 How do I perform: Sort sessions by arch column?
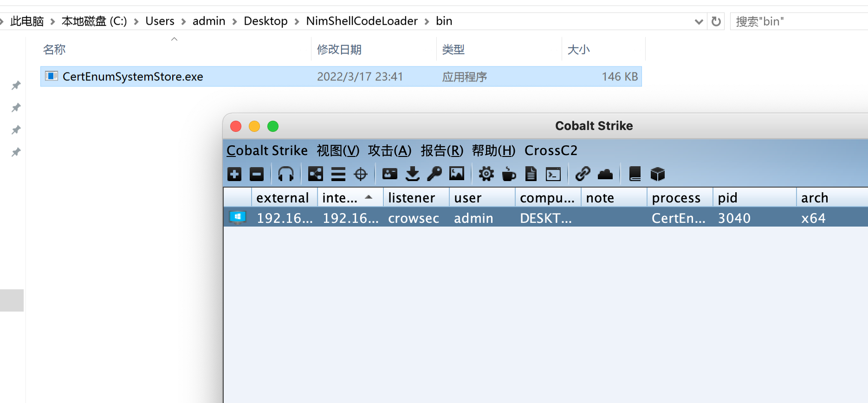832,198
